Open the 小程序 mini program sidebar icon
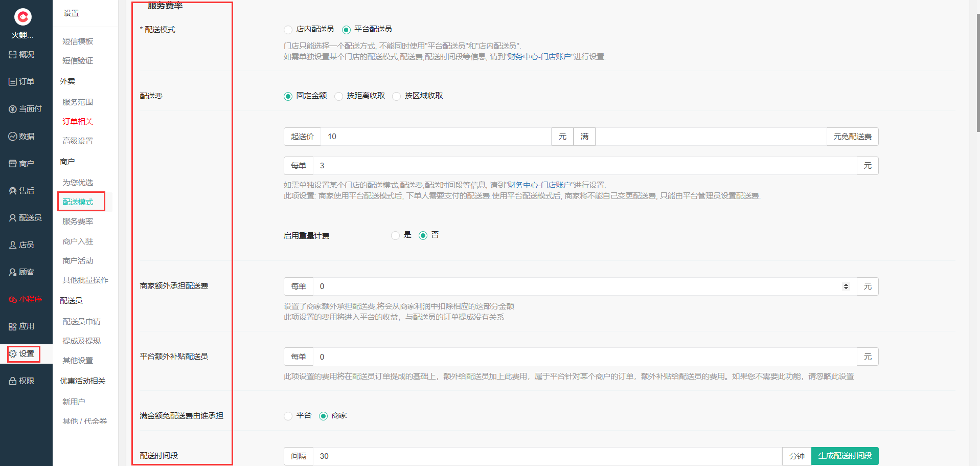The image size is (980, 466). tap(13, 299)
